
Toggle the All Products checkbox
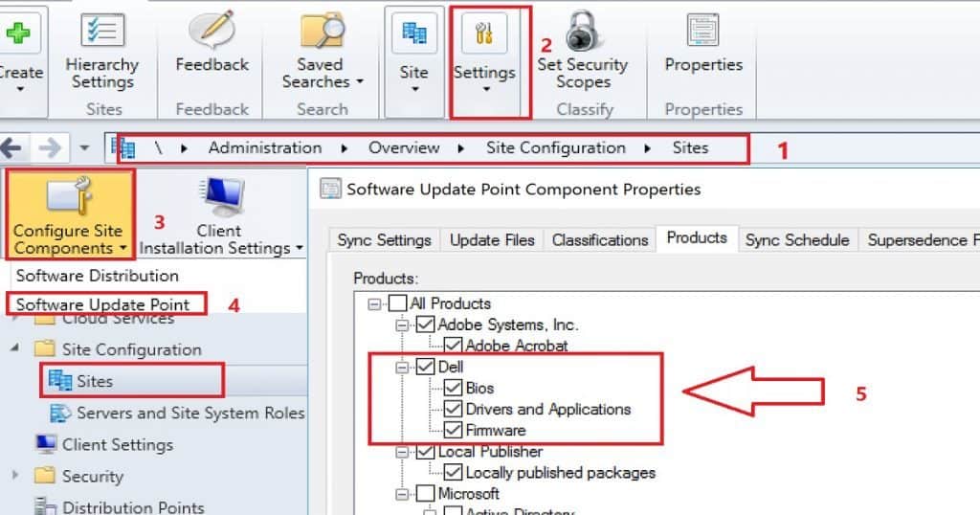coord(397,303)
